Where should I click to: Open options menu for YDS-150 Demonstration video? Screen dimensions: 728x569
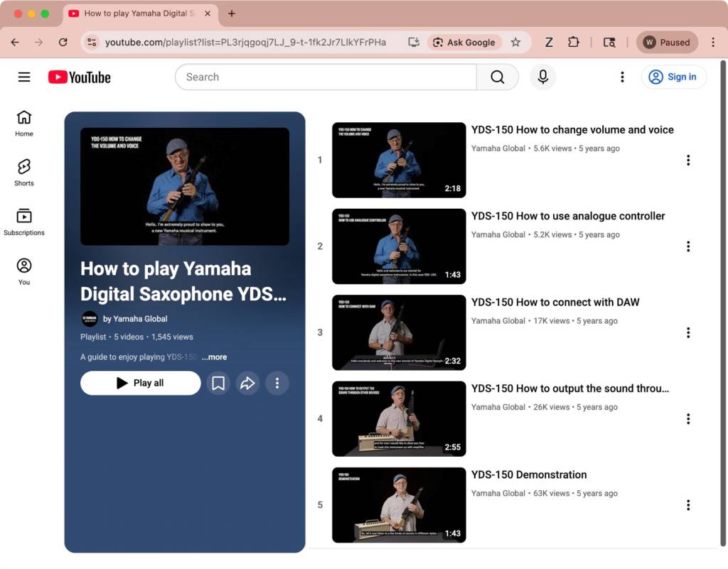point(687,505)
